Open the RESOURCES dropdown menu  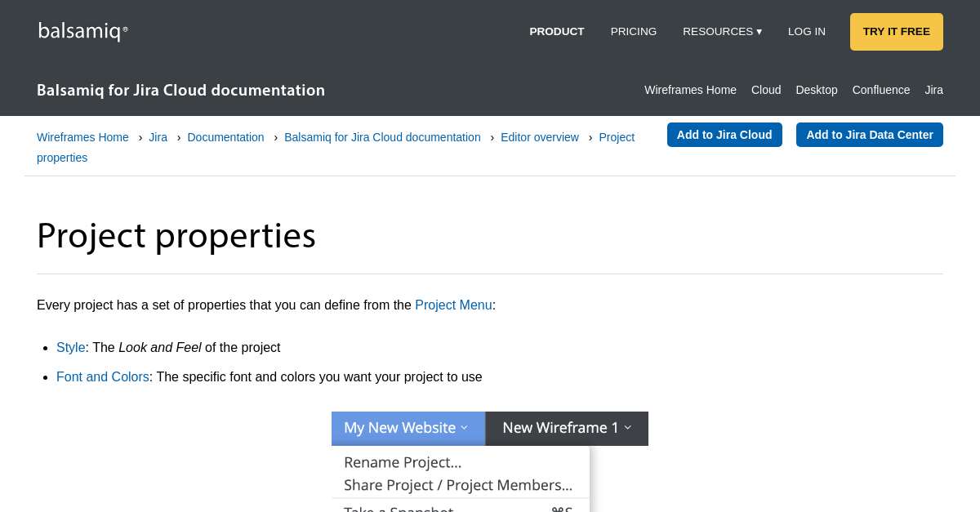click(722, 31)
